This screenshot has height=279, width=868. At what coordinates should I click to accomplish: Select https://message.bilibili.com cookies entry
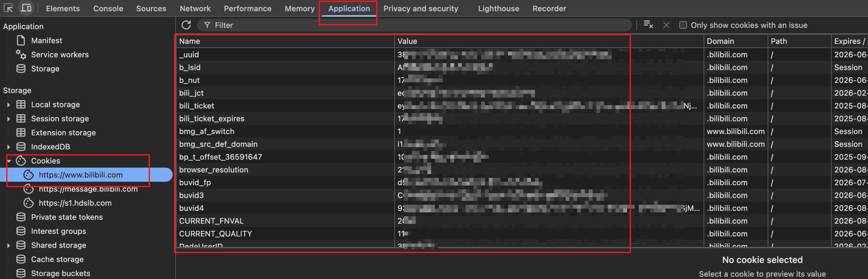(x=88, y=189)
